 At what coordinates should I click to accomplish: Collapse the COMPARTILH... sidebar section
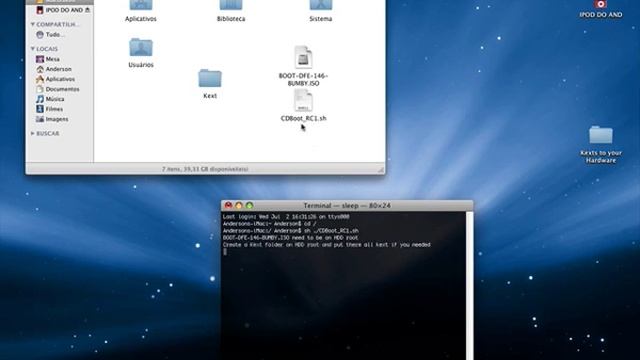[33, 24]
